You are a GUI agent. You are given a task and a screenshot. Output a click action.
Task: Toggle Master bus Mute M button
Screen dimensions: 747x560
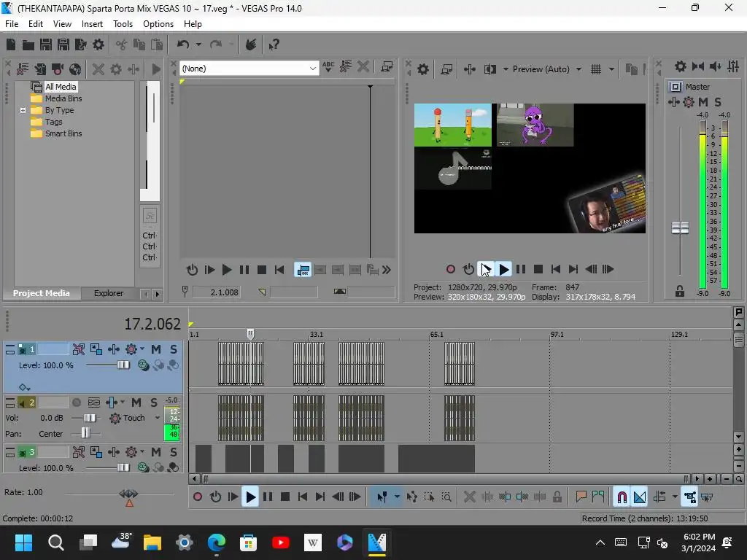coord(703,102)
